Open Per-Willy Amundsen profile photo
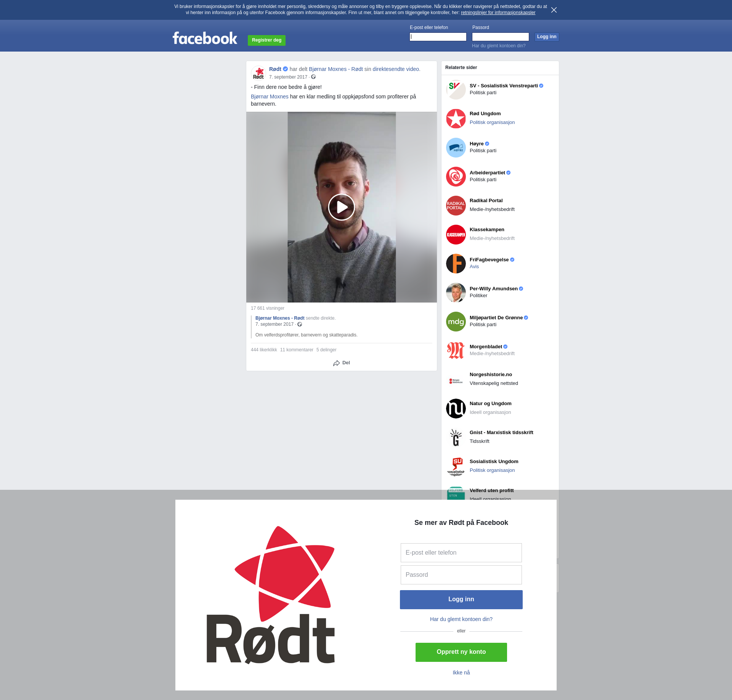This screenshot has width=732, height=700. tap(456, 293)
